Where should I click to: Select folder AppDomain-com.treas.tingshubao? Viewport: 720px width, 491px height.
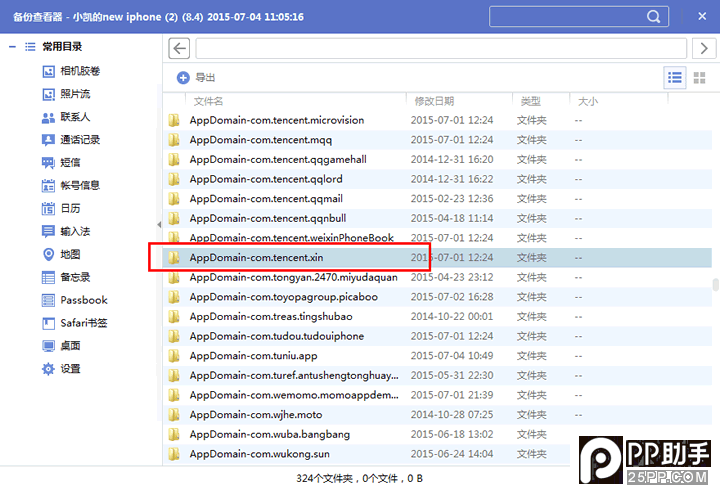coord(437,316)
